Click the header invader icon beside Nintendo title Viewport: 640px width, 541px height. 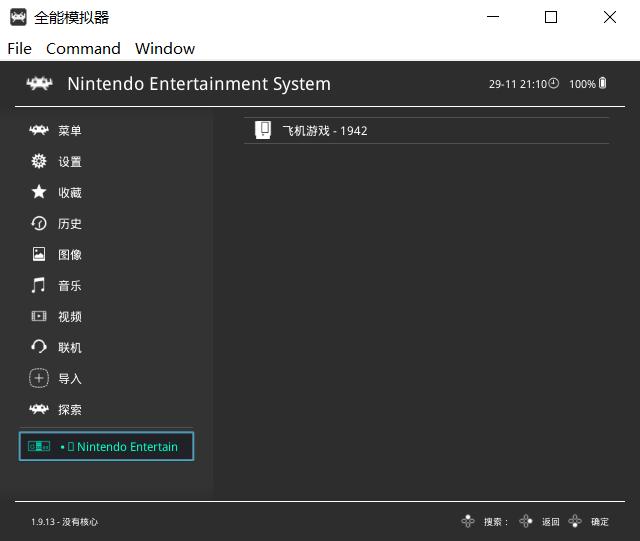[39, 84]
